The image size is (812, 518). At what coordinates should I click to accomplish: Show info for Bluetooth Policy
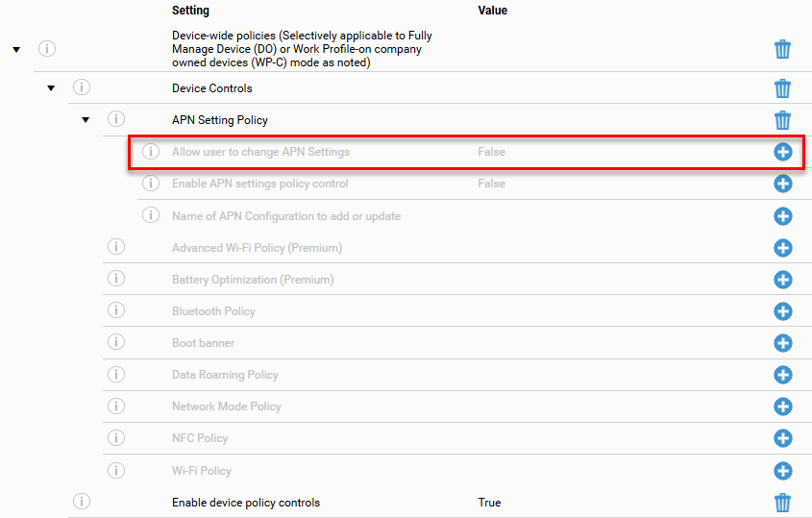pos(116,310)
